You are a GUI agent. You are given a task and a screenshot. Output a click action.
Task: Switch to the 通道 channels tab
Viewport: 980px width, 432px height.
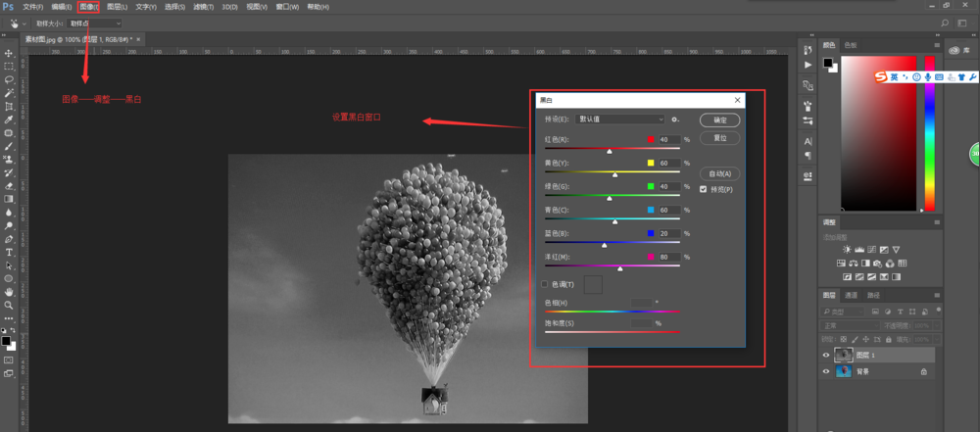(851, 295)
